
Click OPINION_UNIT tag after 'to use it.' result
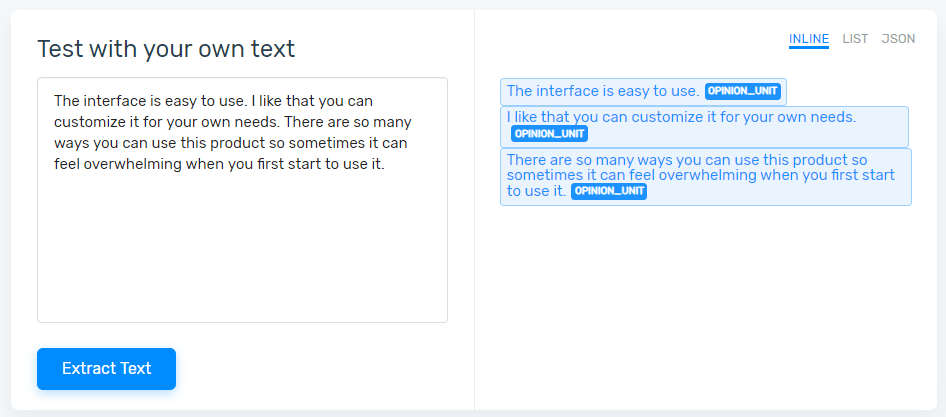[x=608, y=191]
